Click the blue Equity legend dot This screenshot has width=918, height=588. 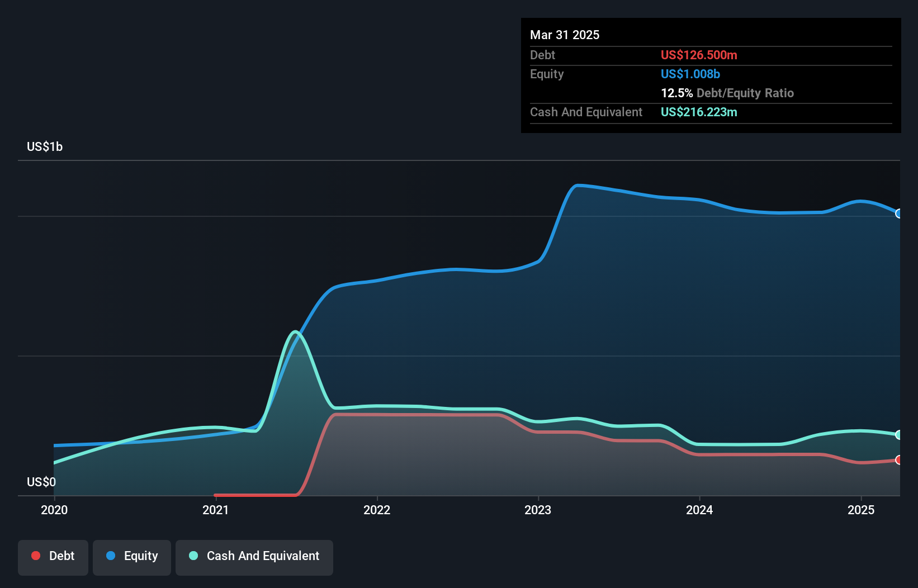pos(111,556)
